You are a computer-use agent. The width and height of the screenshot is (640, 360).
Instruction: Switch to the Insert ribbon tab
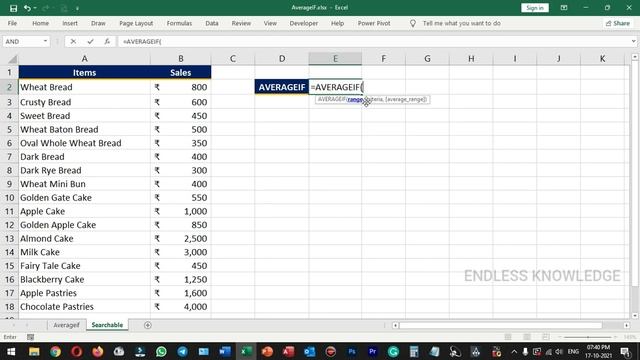(70, 23)
